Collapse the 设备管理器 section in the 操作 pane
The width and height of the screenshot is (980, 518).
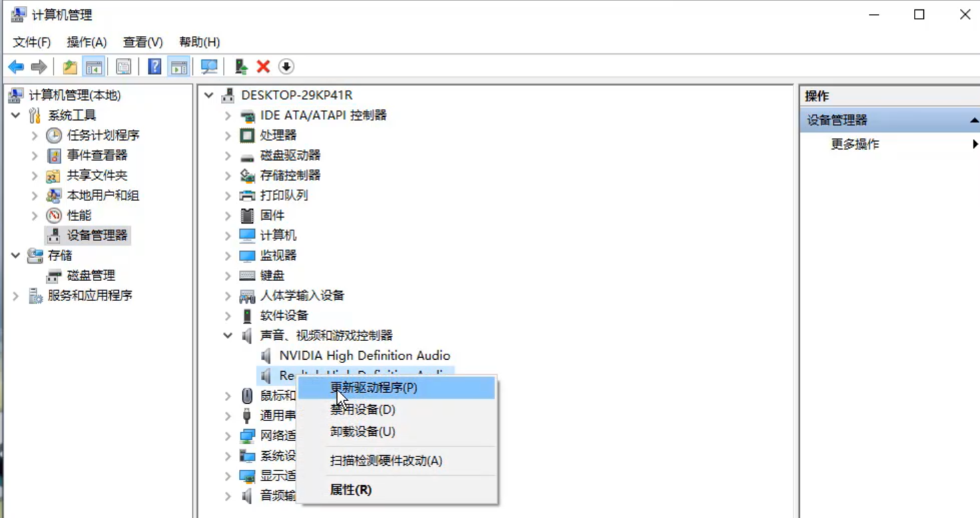click(x=974, y=121)
